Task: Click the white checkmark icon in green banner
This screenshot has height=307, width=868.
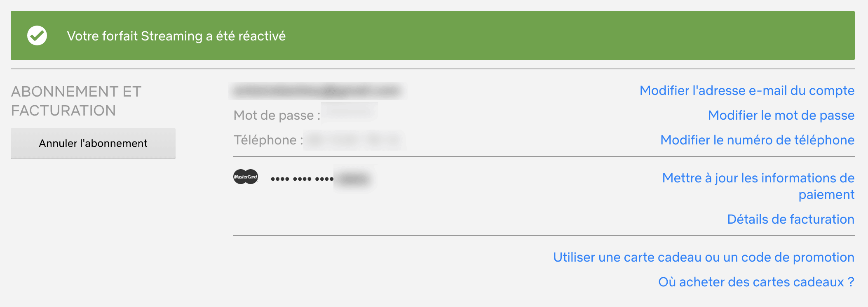Action: point(37,35)
